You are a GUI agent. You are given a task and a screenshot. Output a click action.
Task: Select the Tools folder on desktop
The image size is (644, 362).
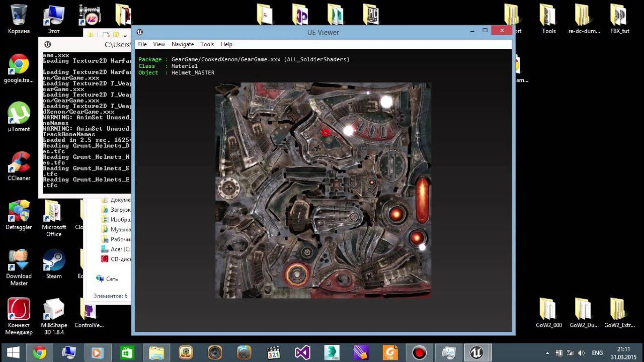[x=549, y=19]
